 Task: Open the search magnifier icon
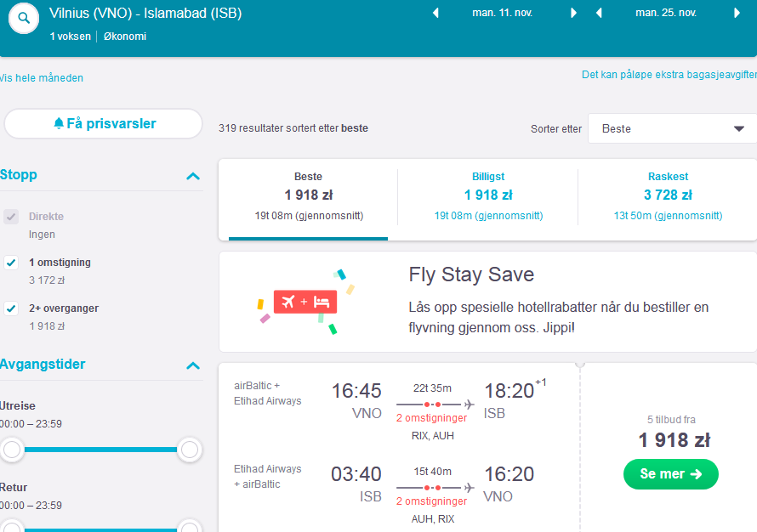click(24, 19)
